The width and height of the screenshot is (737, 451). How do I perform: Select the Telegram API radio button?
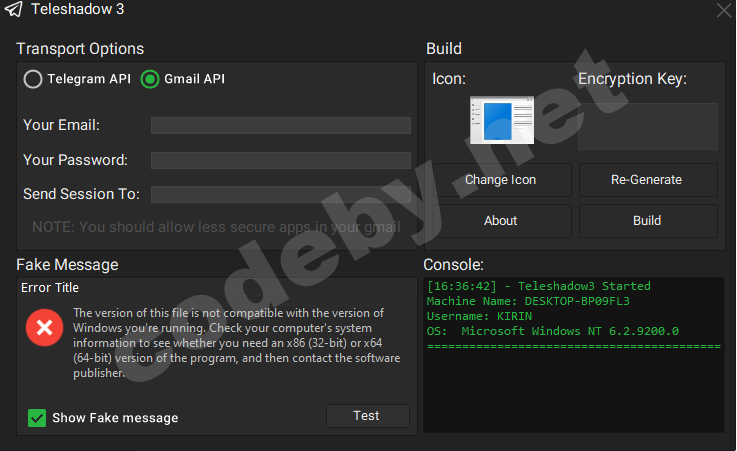33,79
